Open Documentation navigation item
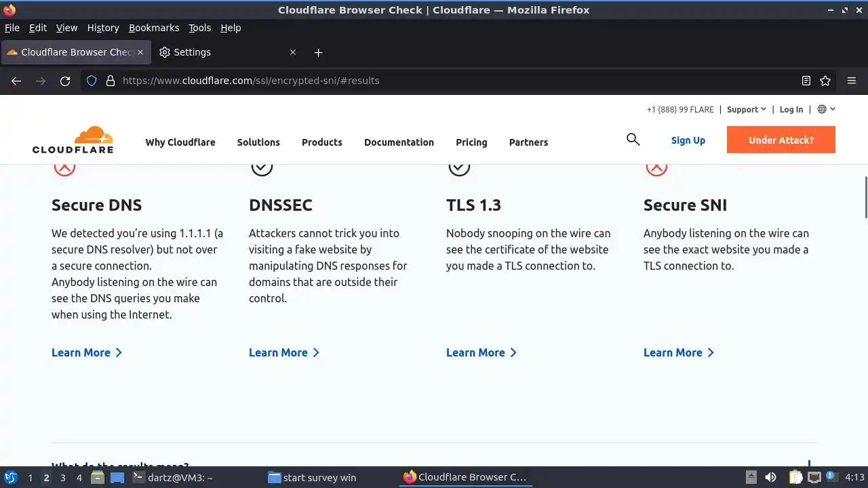Viewport: 868px width, 488px height. [399, 142]
